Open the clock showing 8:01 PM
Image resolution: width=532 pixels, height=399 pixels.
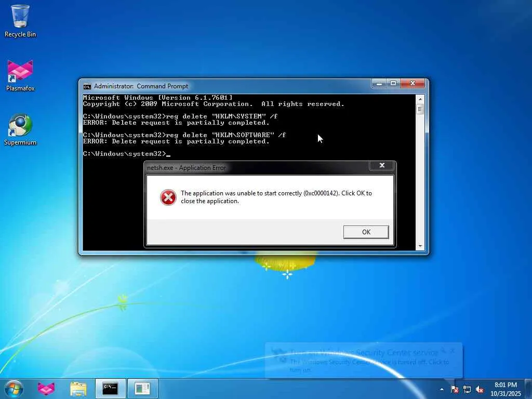(x=506, y=389)
